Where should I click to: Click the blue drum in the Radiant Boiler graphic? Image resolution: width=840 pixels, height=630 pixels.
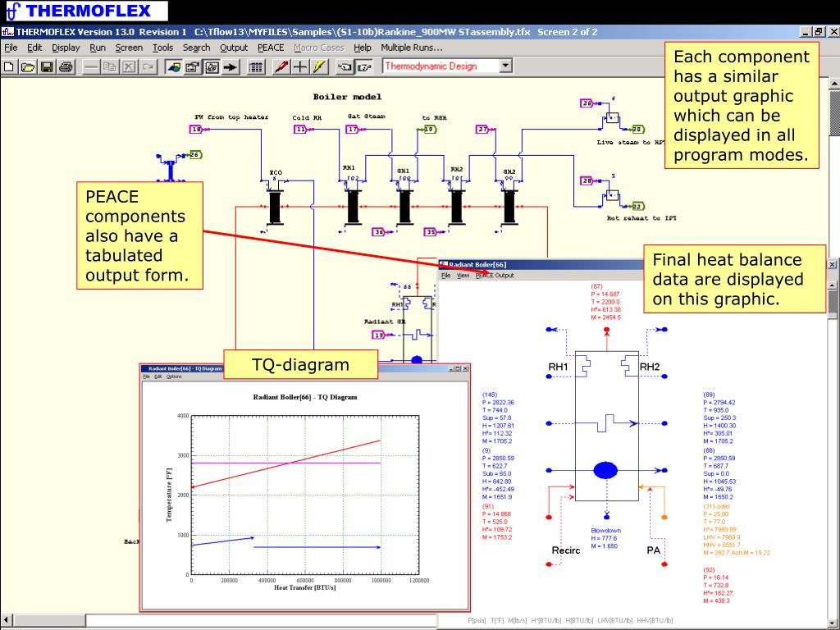[605, 470]
